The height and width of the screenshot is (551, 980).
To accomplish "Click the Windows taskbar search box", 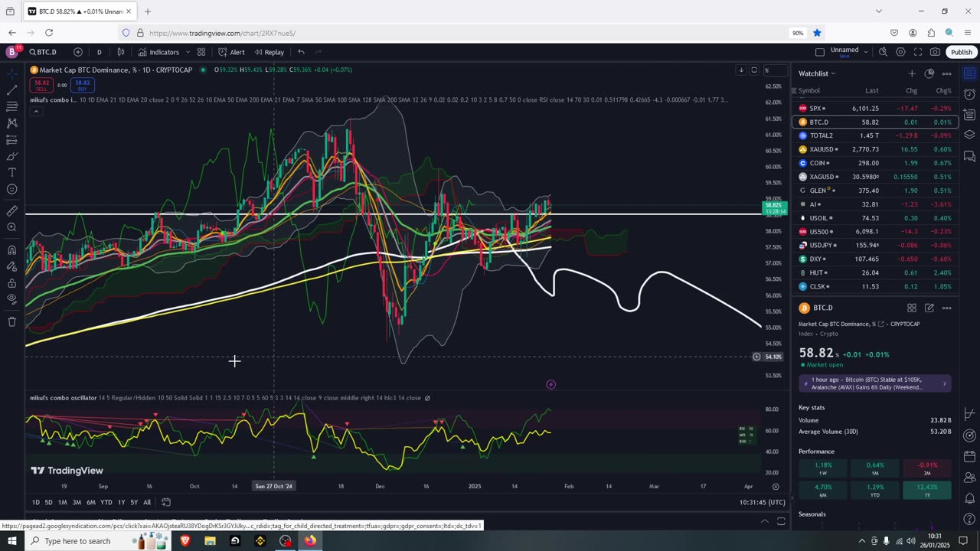I will [x=97, y=541].
